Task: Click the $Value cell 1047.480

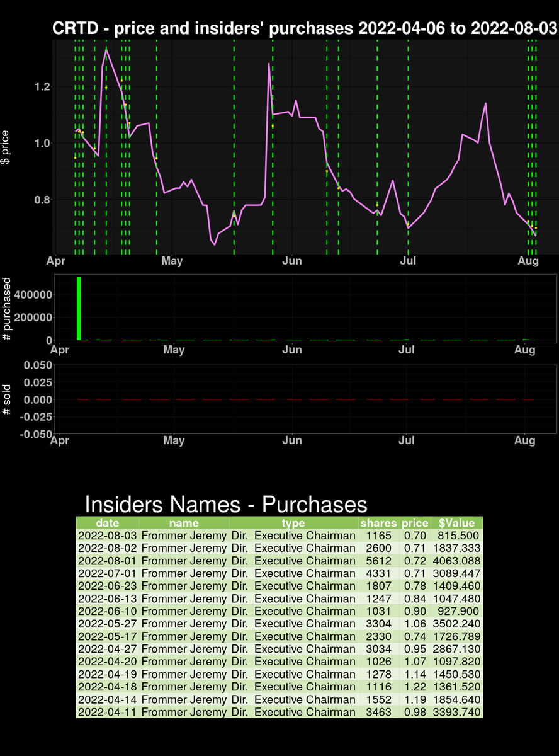Action: coord(456,598)
